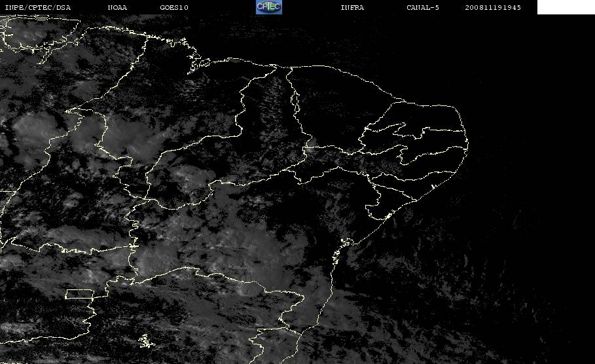Click the NOAA header label
This screenshot has width=595, height=364.
tap(118, 7)
